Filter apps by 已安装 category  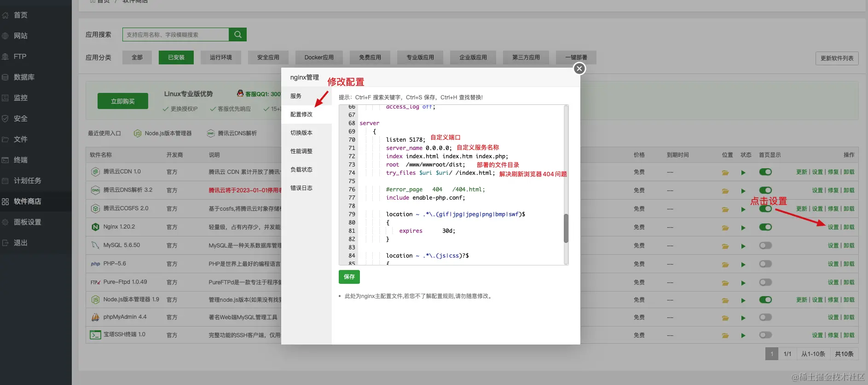[x=176, y=57]
